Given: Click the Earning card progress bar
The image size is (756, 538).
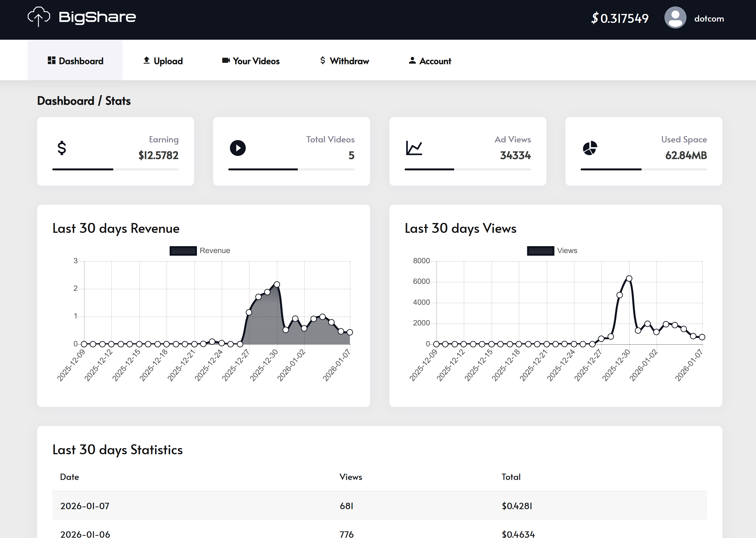Looking at the screenshot, I should pyautogui.click(x=115, y=169).
